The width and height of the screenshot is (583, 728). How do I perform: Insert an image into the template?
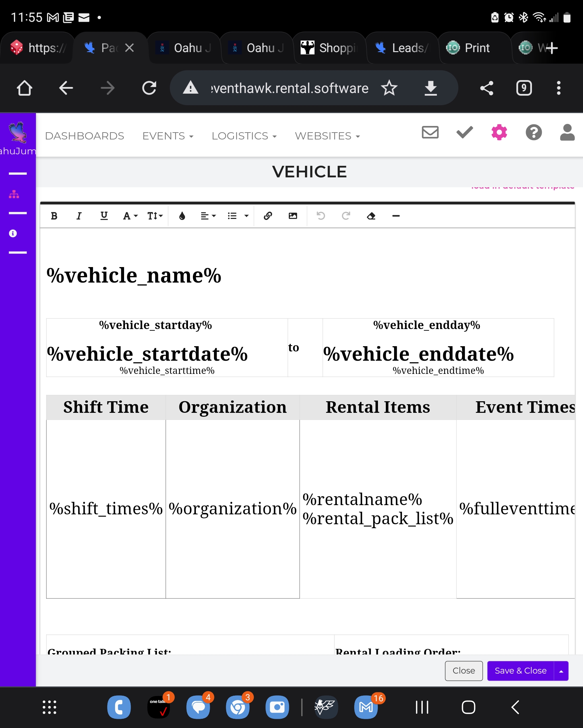(x=293, y=216)
